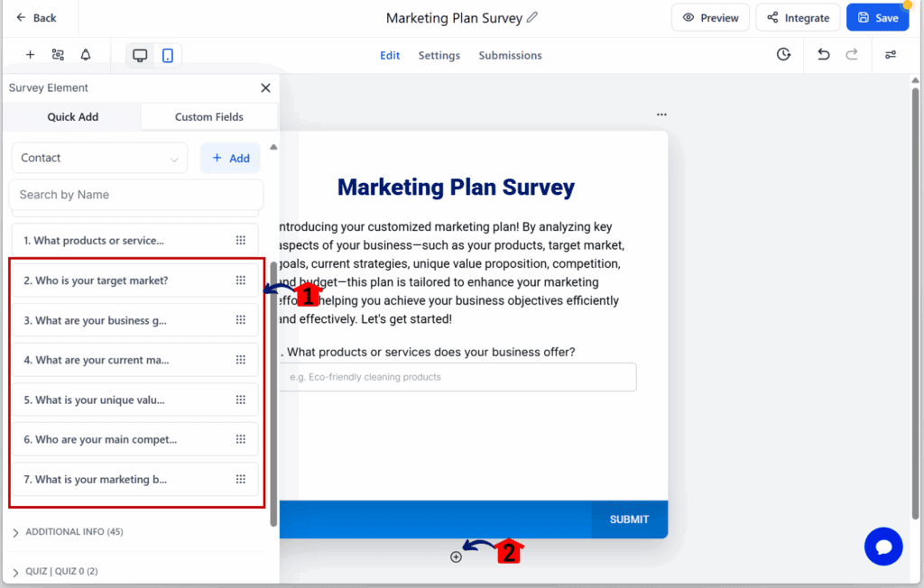Go to the Edit tab
This screenshot has height=588, width=924.
pos(390,55)
